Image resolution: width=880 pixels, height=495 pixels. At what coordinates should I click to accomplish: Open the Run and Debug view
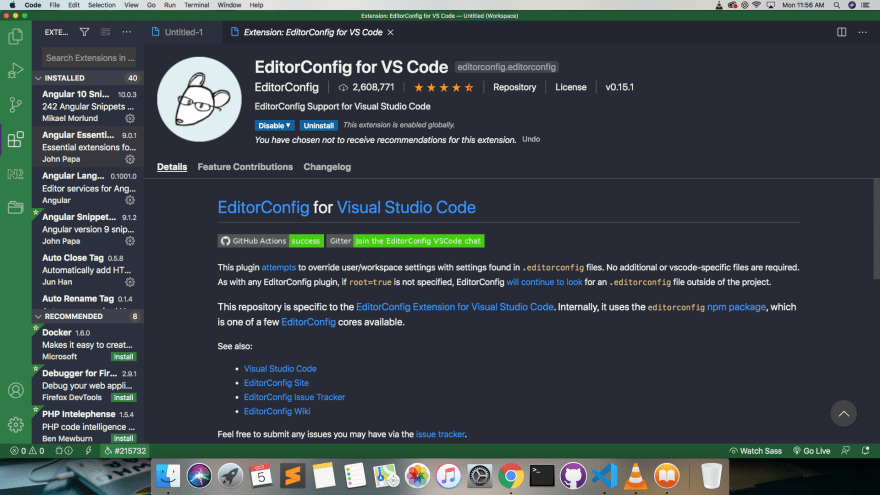(x=16, y=71)
